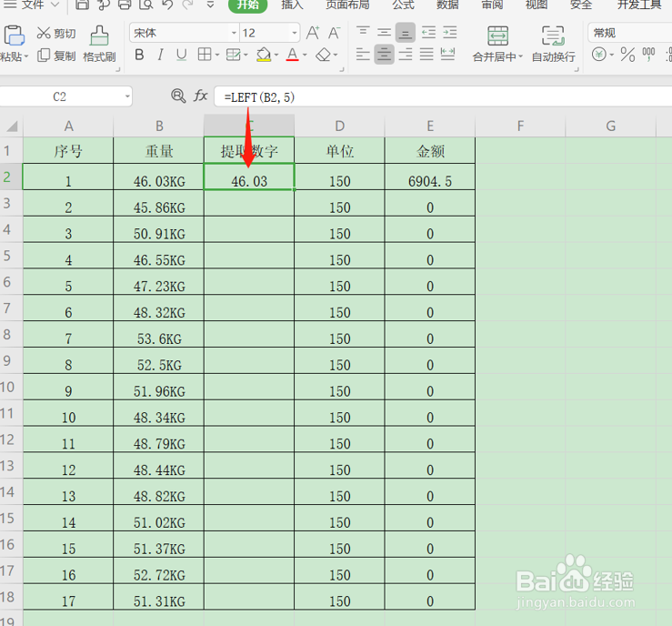The image size is (672, 626).
Task: Switch to the 页面布局 tab
Action: pyautogui.click(x=347, y=5)
